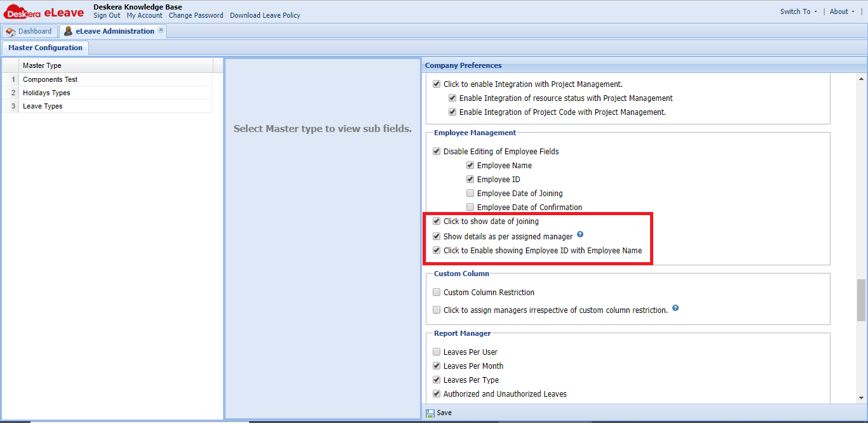This screenshot has width=868, height=424.
Task: Click help icon beside Show details as per assigned manager
Action: pos(580,234)
